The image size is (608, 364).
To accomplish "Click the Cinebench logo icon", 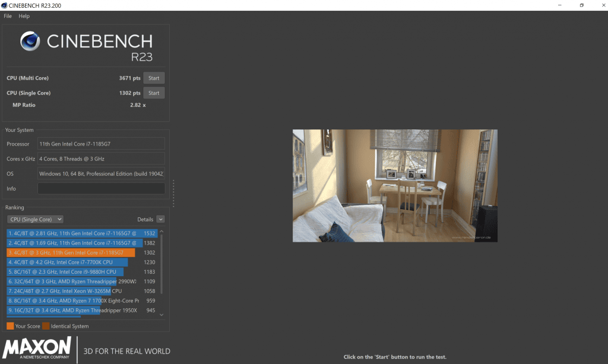I will tap(30, 41).
